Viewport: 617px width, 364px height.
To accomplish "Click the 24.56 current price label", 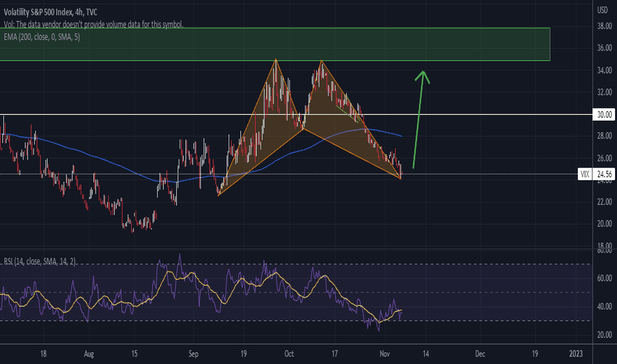I will point(604,174).
